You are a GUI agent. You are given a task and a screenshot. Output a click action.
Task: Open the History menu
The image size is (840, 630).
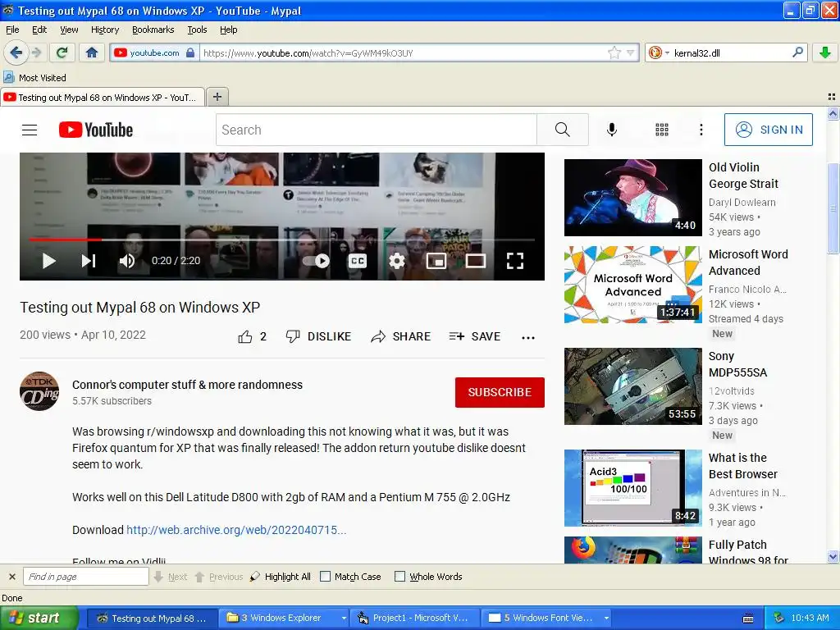(x=105, y=30)
